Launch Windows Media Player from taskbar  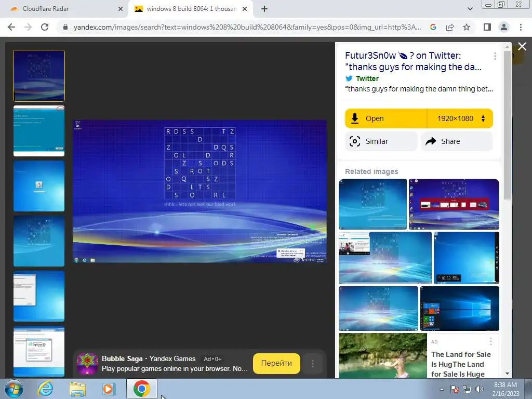coord(109,389)
